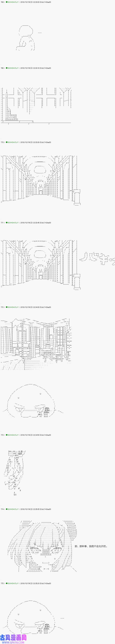Click the green poster name on post 768
The width and height of the screenshot is (115, 644).
(x=12, y=2)
